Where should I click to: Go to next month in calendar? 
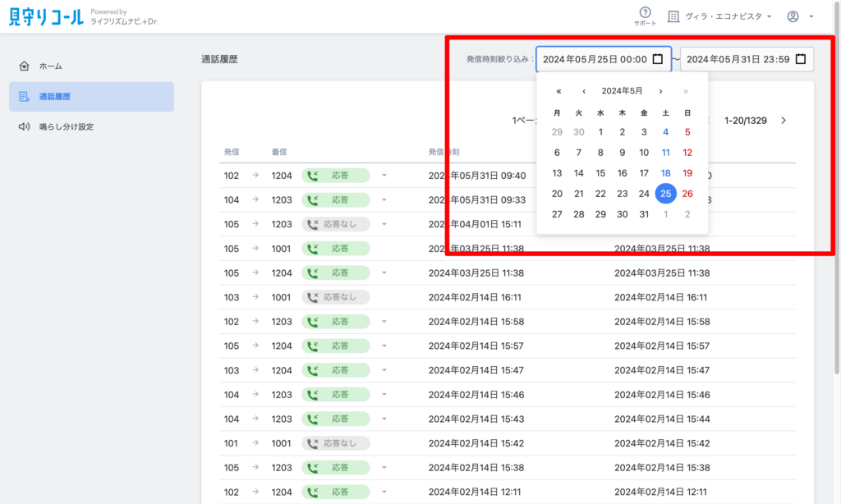tap(661, 91)
